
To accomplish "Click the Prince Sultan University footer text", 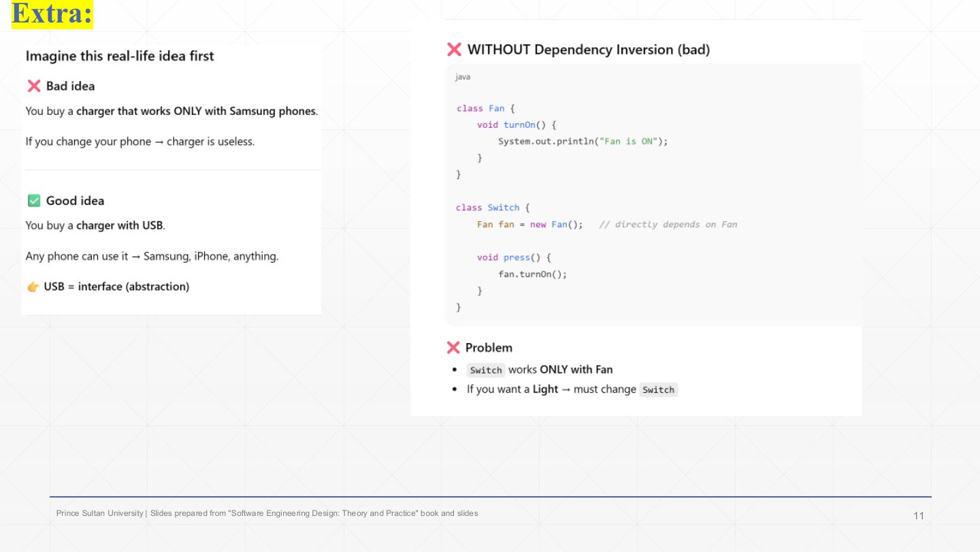I will click(x=267, y=513).
